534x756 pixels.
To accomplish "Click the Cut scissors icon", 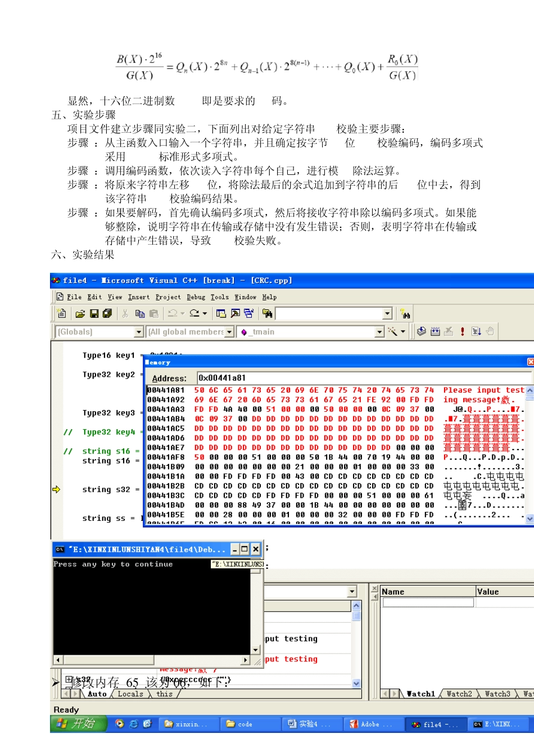I will tap(125, 313).
